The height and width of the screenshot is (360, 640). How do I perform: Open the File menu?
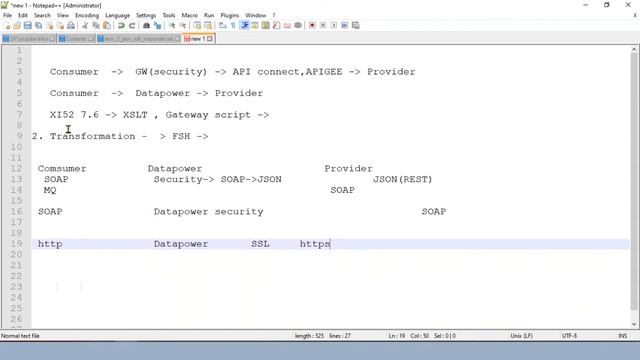tap(7, 16)
